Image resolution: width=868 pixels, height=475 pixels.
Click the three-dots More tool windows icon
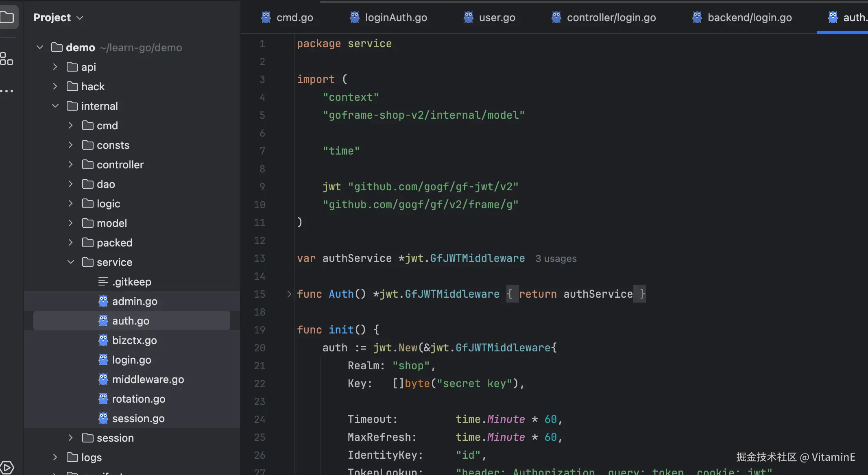[x=7, y=91]
